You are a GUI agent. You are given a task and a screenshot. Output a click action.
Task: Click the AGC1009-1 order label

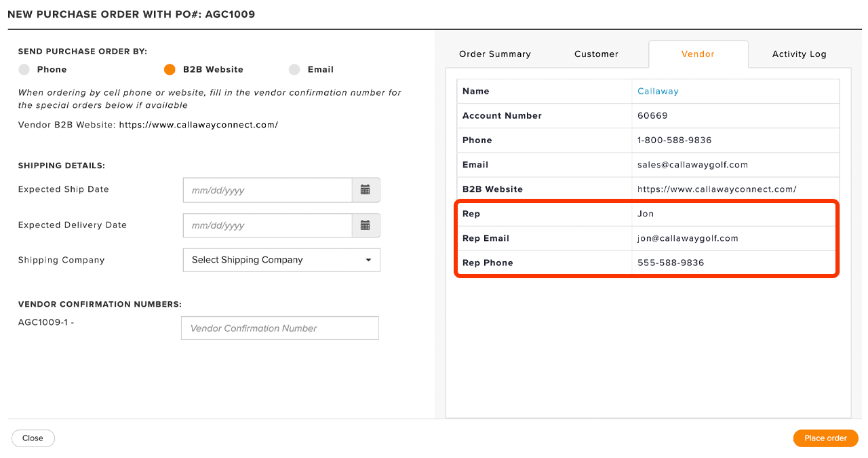point(46,323)
